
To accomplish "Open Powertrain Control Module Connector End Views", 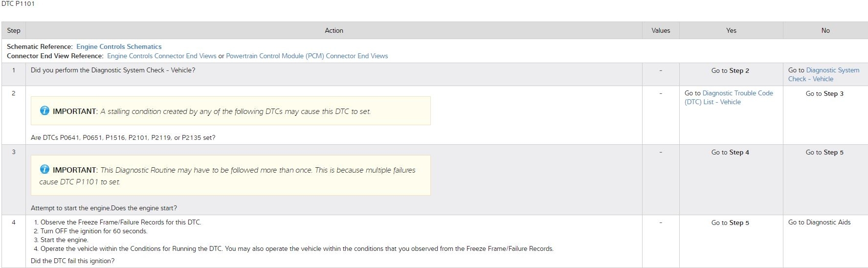I will click(x=307, y=56).
